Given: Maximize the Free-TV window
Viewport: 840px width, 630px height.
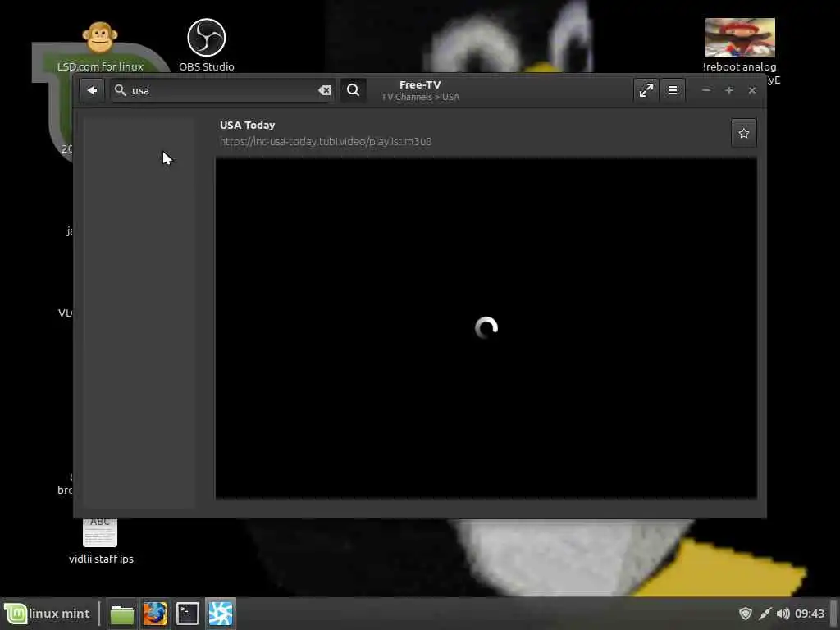Looking at the screenshot, I should coord(729,90).
